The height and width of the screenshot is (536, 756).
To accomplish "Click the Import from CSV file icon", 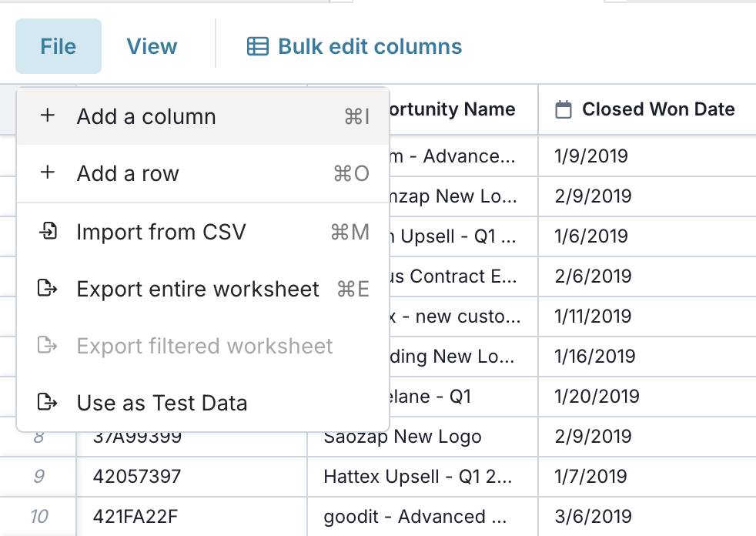I will point(48,231).
